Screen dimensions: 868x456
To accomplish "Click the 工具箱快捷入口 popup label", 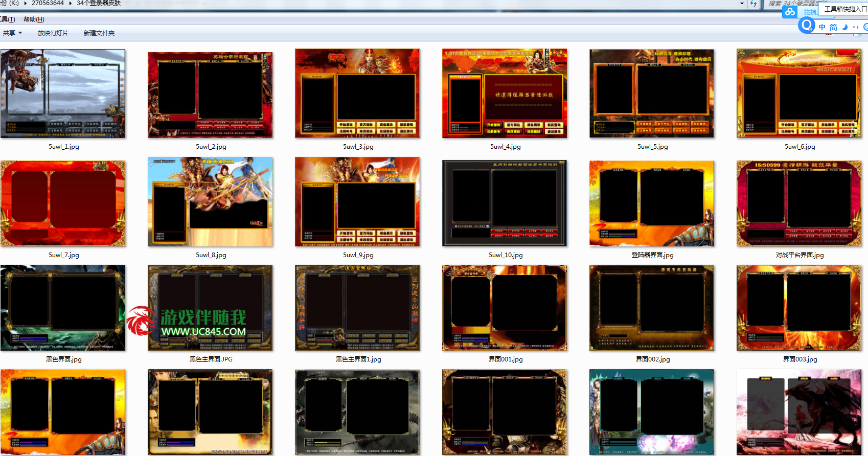I will tap(846, 9).
